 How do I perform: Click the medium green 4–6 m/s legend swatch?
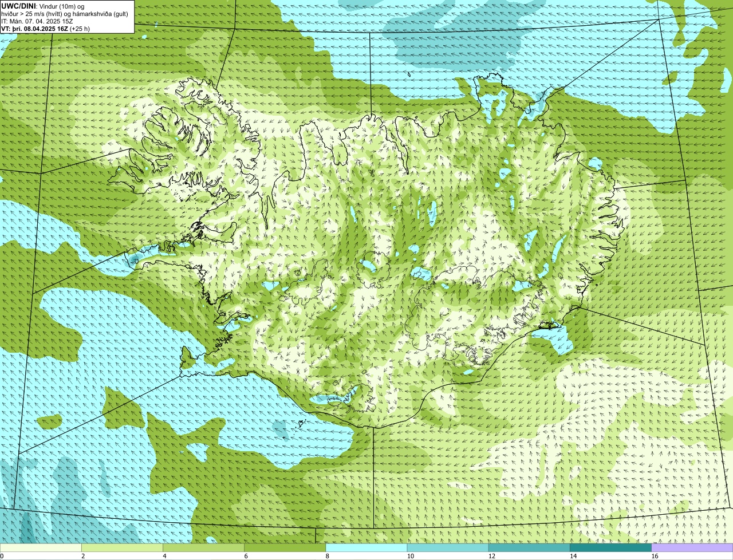tap(204, 547)
